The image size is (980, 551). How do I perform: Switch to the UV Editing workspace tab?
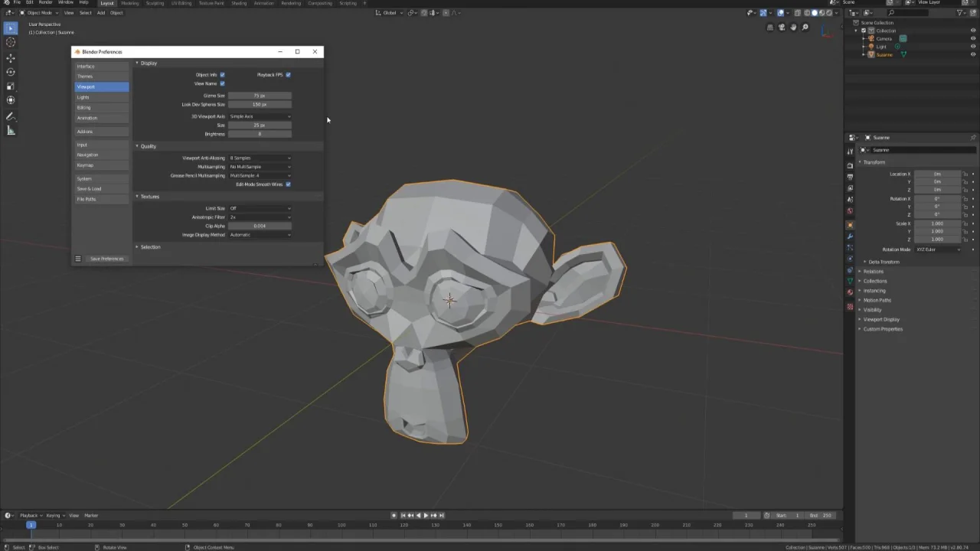[181, 3]
